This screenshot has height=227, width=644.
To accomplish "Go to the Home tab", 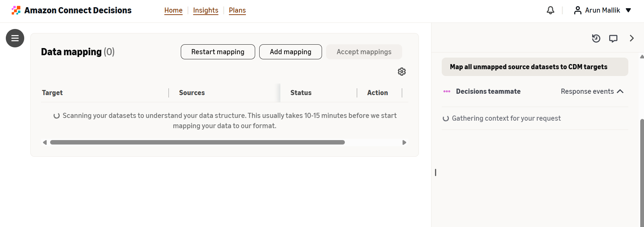I will click(173, 10).
